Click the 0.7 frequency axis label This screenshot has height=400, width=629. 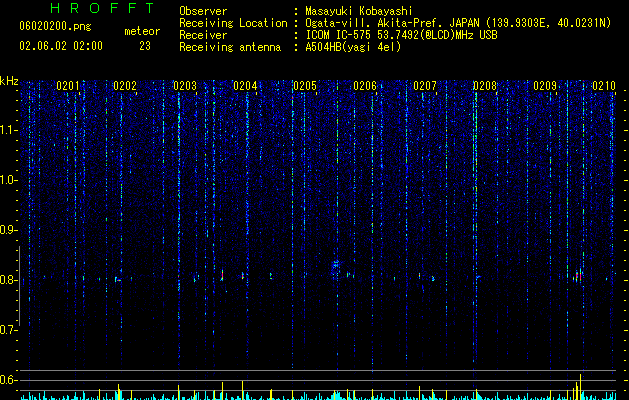(9, 330)
